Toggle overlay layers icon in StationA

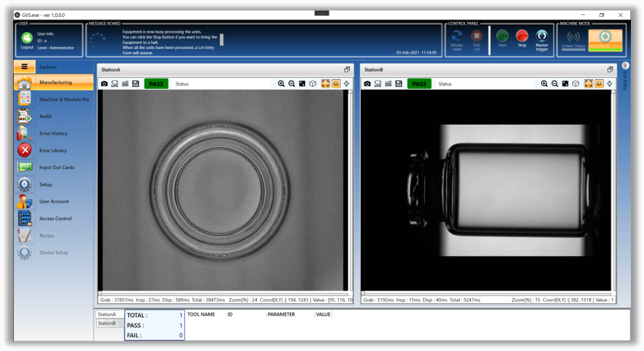[x=336, y=84]
